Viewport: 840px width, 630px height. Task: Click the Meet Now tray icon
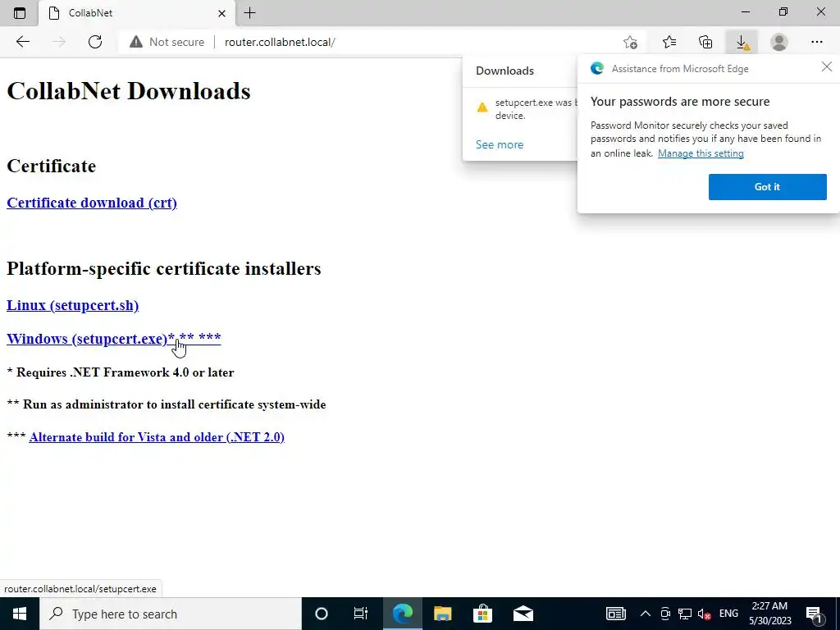click(x=664, y=614)
